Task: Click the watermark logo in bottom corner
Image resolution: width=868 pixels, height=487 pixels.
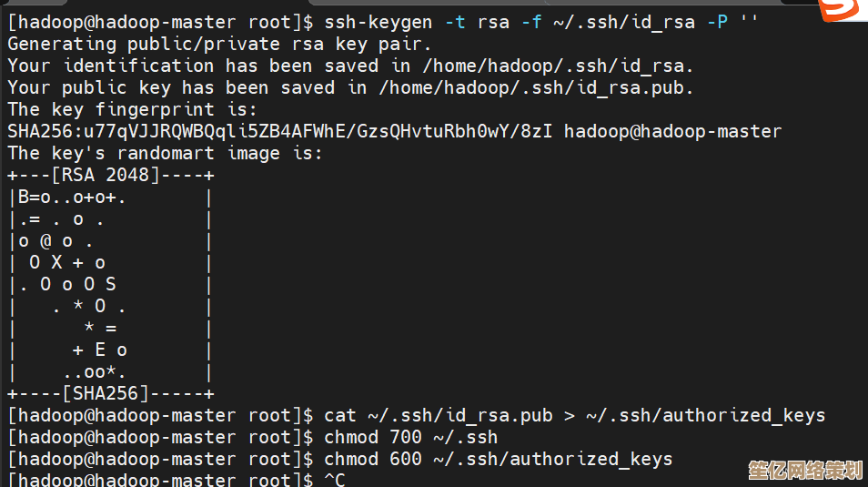Action: pyautogui.click(x=805, y=470)
